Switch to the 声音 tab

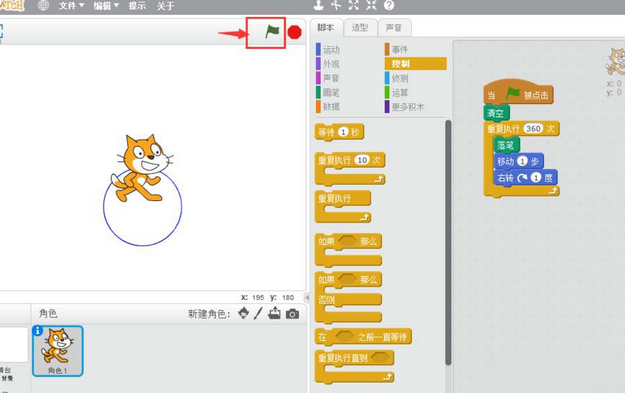(394, 28)
